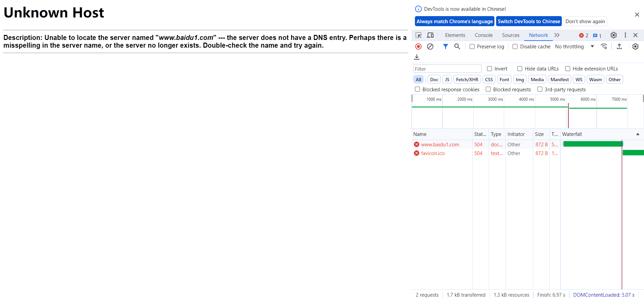Viewport: 644px width, 300px height.
Task: Enable Preserve log checkbox
Action: click(472, 47)
